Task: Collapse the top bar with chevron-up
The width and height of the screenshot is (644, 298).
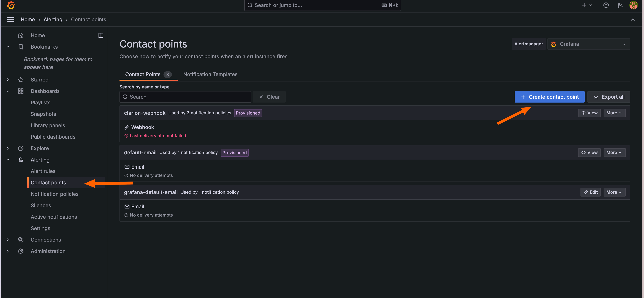Action: (x=633, y=19)
